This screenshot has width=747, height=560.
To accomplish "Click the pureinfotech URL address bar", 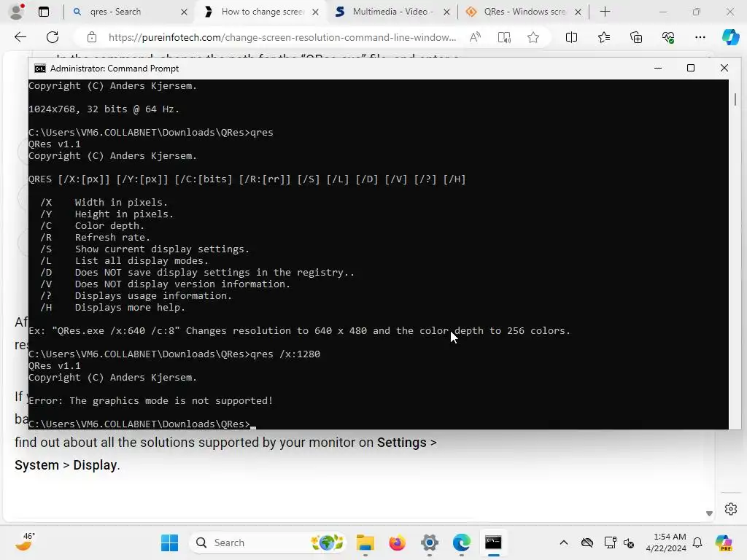I will pos(282,37).
